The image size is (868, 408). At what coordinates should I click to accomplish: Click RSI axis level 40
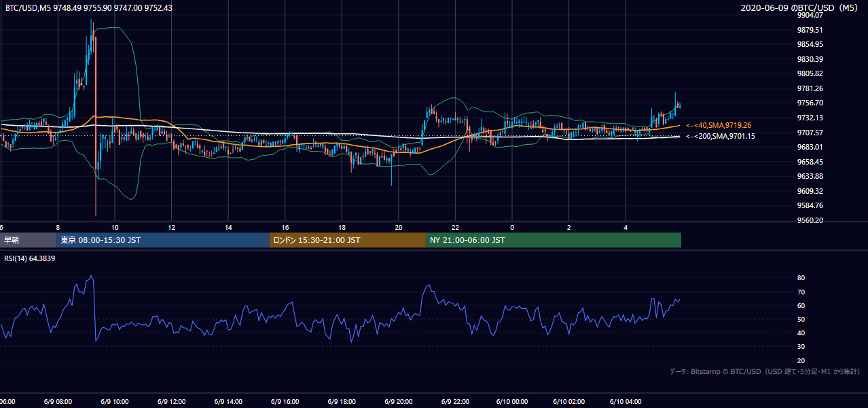coord(801,333)
